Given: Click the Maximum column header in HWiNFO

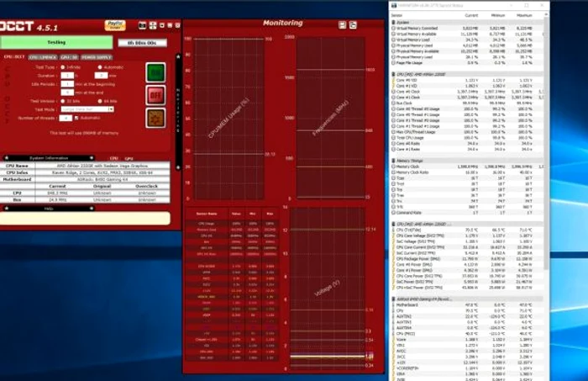Looking at the screenshot, I should (x=524, y=15).
